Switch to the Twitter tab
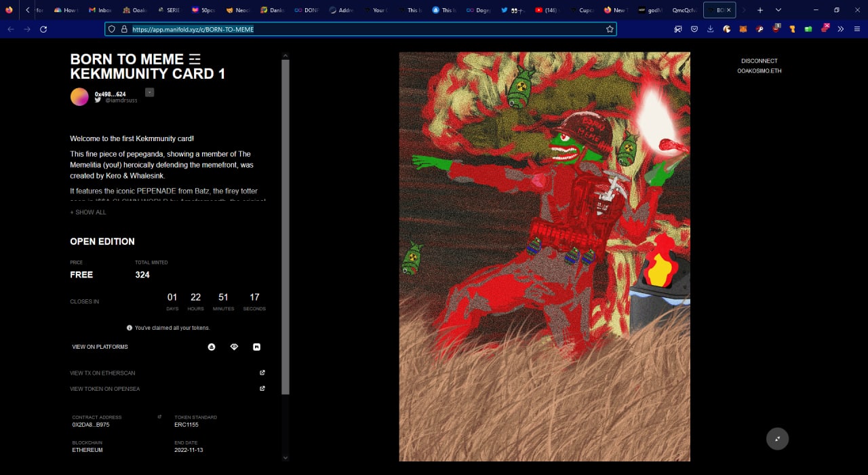The image size is (868, 475). [x=513, y=10]
